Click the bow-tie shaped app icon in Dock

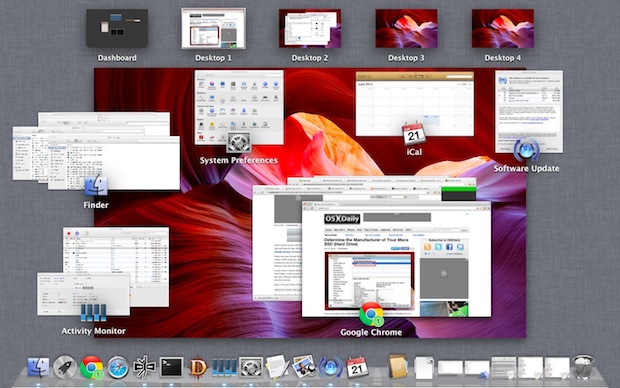[x=144, y=368]
